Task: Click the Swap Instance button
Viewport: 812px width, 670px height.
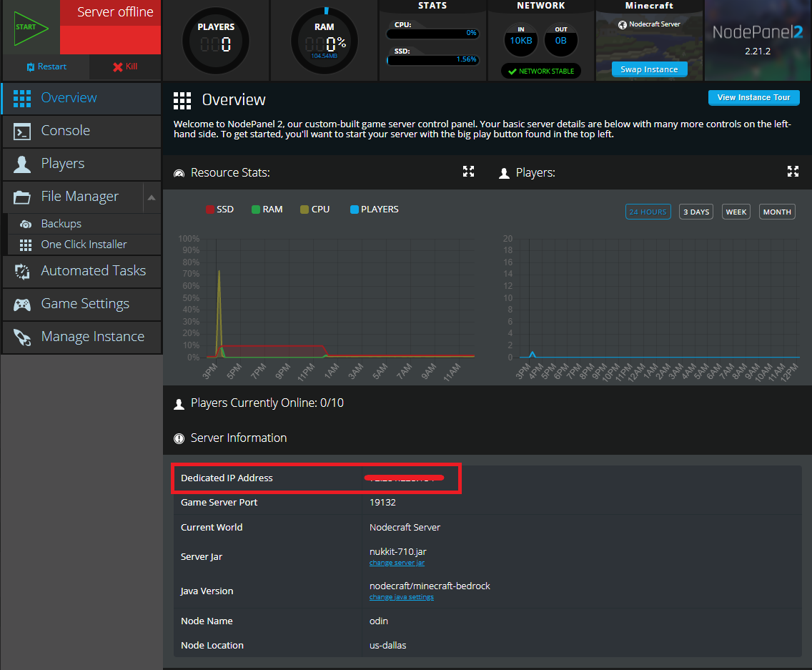Action: (649, 69)
